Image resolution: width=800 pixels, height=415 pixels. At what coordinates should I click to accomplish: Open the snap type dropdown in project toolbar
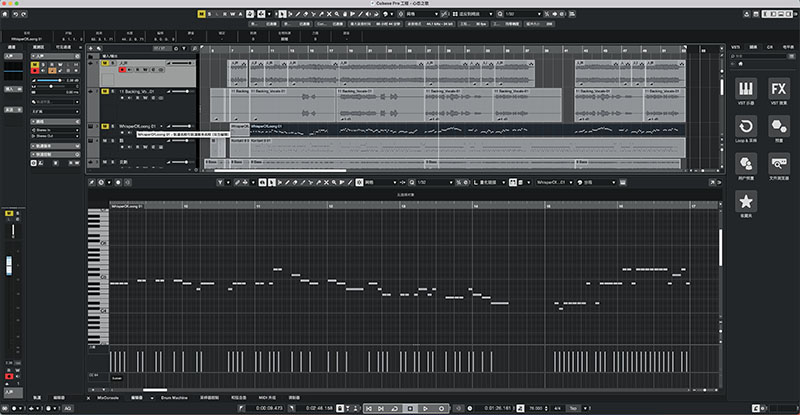coord(422,14)
